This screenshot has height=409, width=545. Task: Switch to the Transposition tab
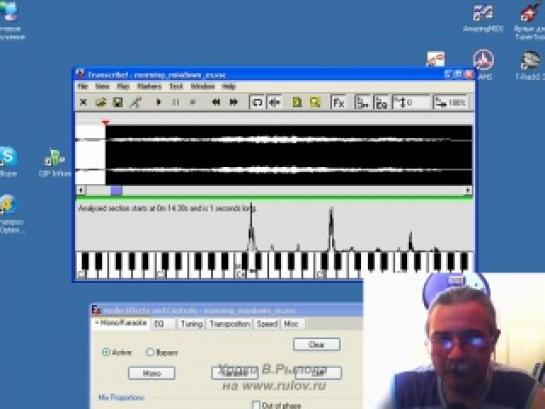point(230,324)
